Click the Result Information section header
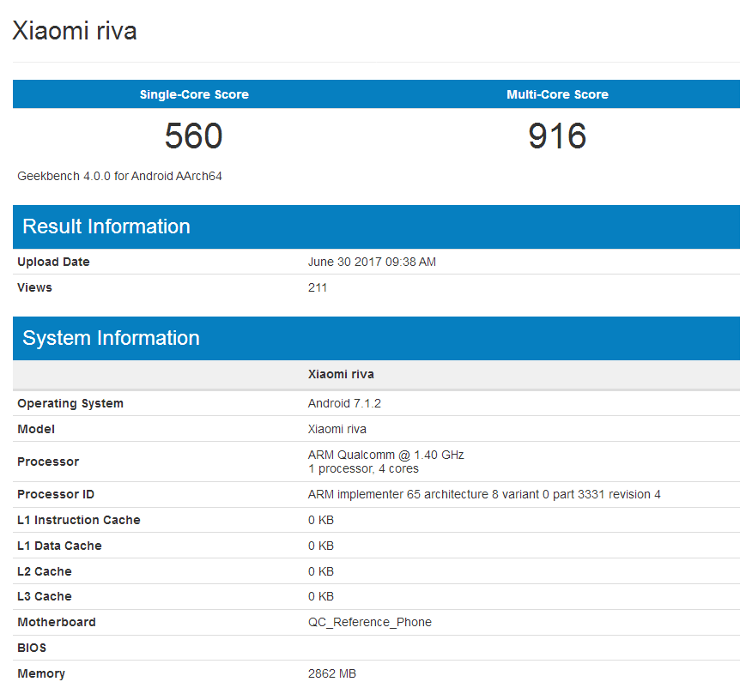This screenshot has width=752, height=700. click(x=376, y=226)
